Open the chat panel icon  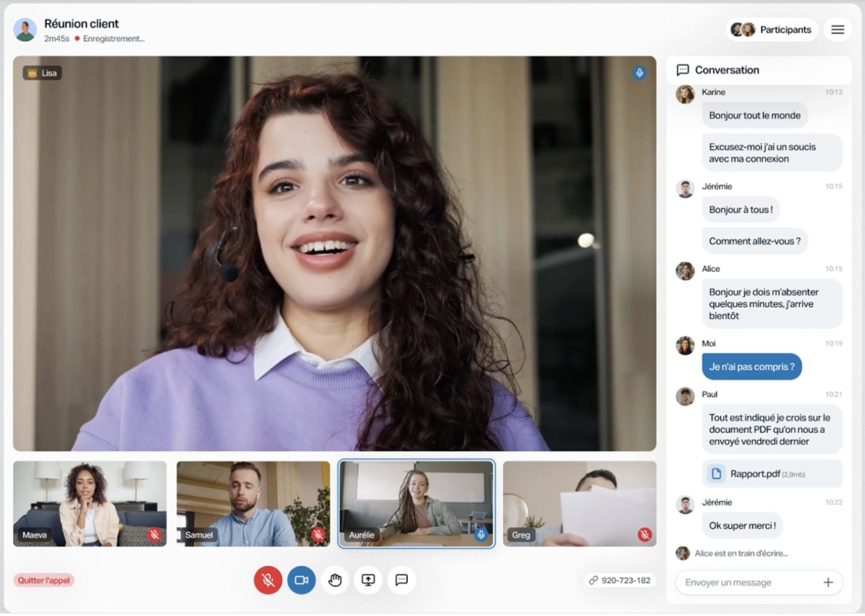tap(401, 581)
